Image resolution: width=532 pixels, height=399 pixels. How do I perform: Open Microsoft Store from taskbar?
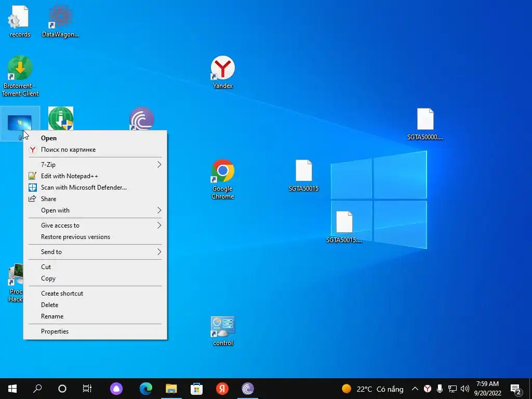[196, 389]
